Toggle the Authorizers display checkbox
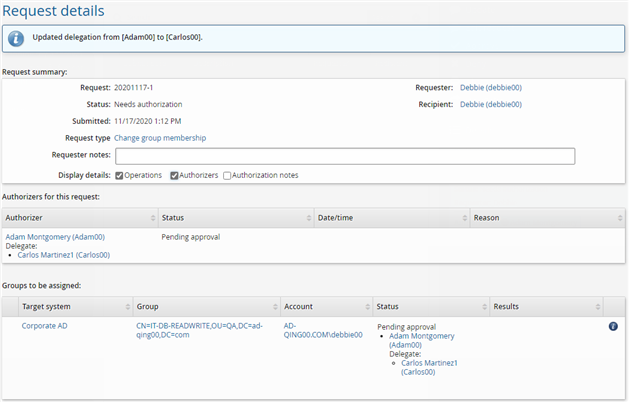 point(174,176)
